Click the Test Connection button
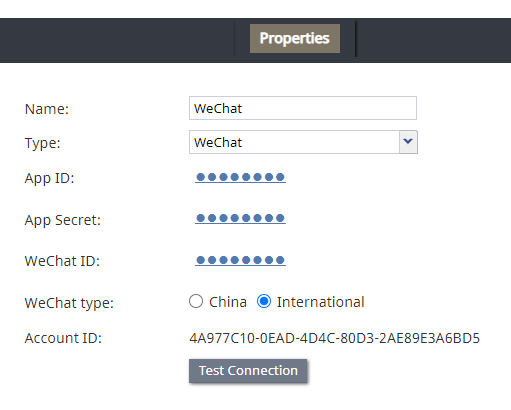511x410 pixels. pos(248,371)
